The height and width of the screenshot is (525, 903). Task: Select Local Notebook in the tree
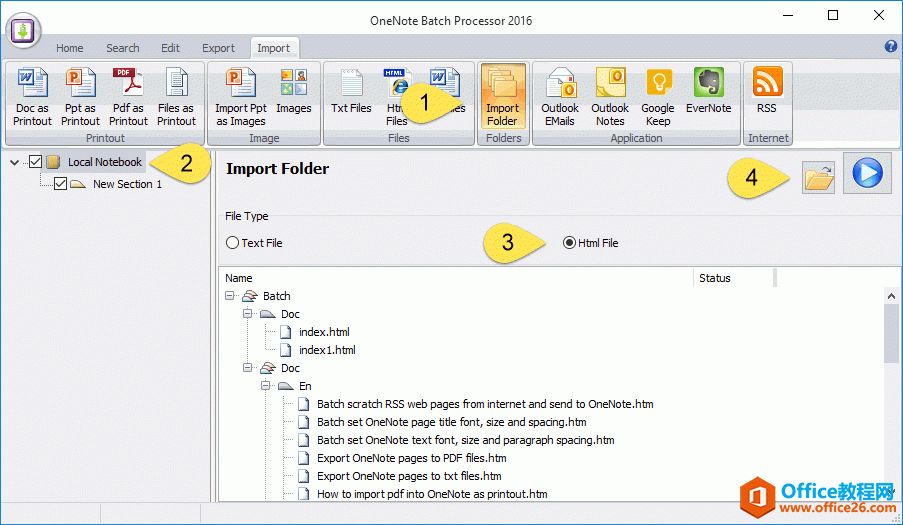click(105, 162)
